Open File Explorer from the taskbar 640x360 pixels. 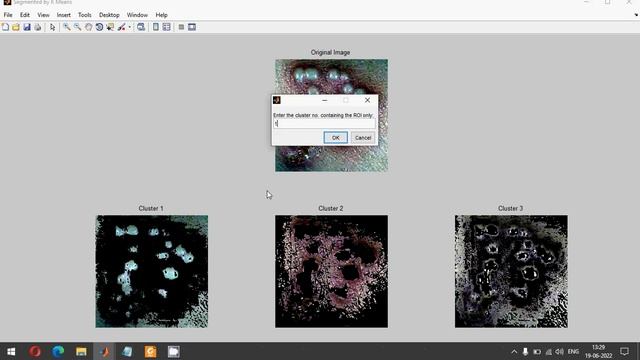[x=81, y=351]
